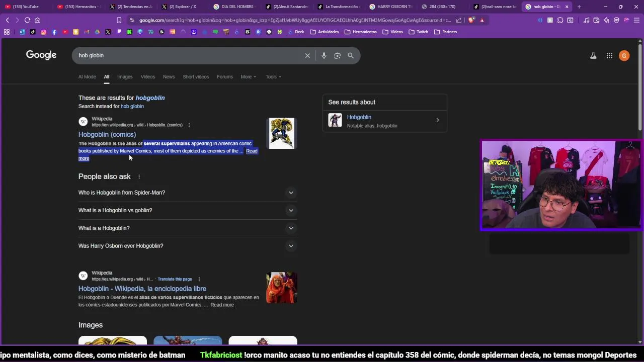The height and width of the screenshot is (362, 644).
Task: Submit search with magnifier icon
Action: point(351,55)
